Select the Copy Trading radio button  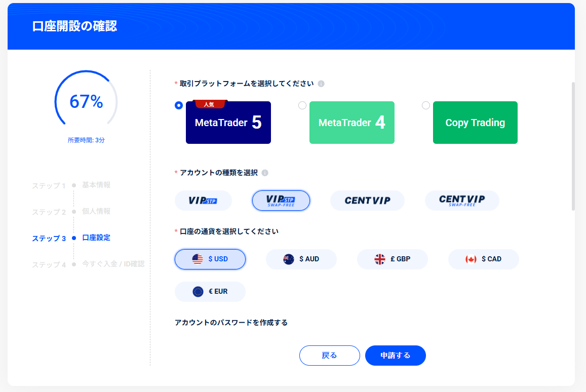(426, 105)
